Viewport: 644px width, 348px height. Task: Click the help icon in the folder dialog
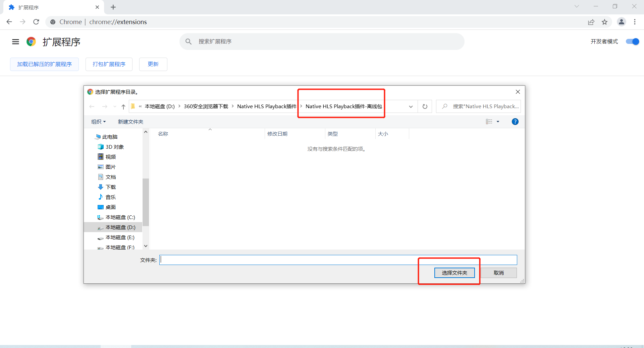[x=515, y=121]
